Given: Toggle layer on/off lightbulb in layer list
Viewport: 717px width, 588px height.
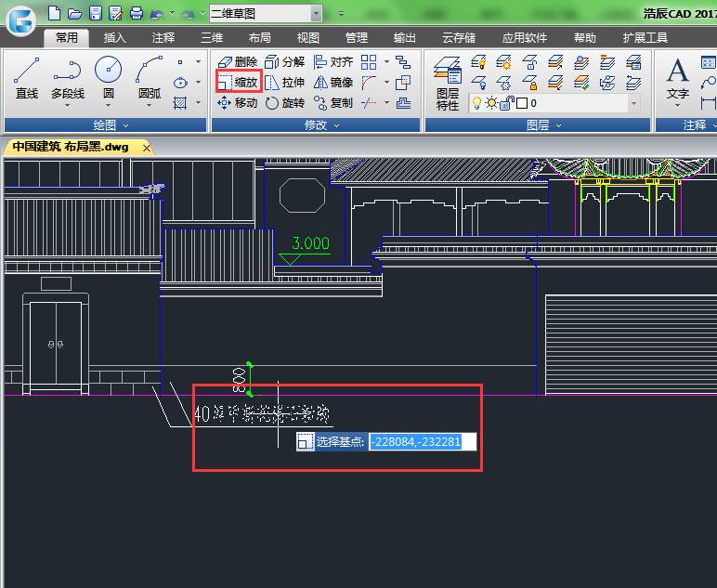Looking at the screenshot, I should click(477, 103).
